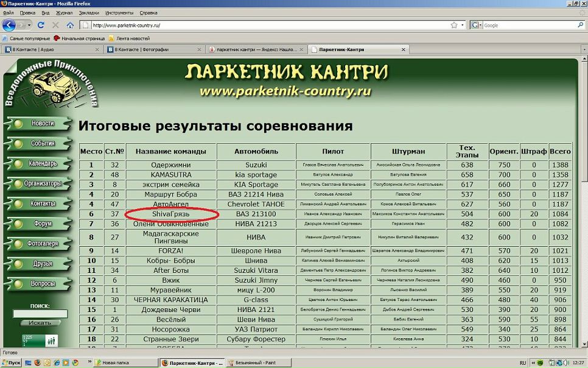The image size is (588, 368).
Task: Expand hidden system tray icons
Action: pyautogui.click(x=533, y=363)
